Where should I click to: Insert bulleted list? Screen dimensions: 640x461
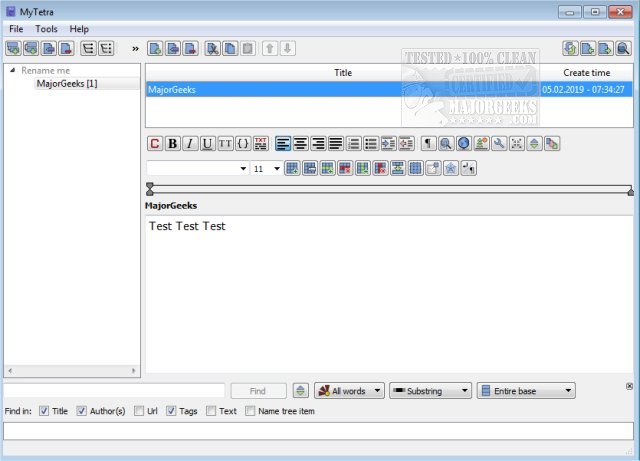click(371, 143)
